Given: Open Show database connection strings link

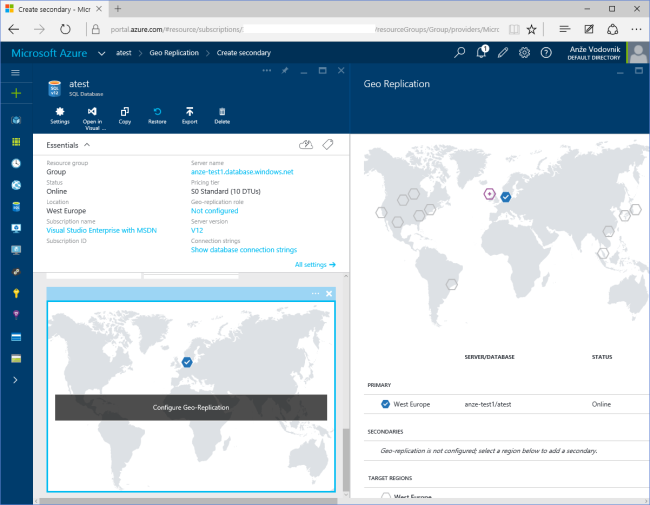Looking at the screenshot, I should pos(244,250).
